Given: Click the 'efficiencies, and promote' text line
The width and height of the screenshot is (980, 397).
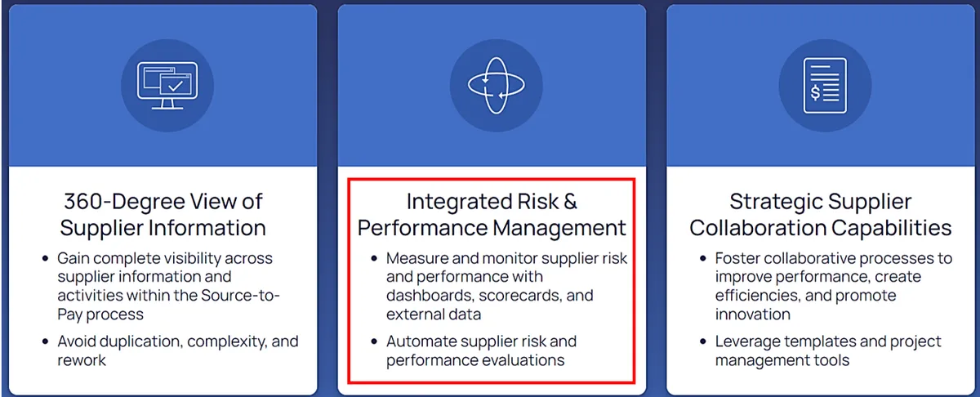Looking at the screenshot, I should [805, 295].
